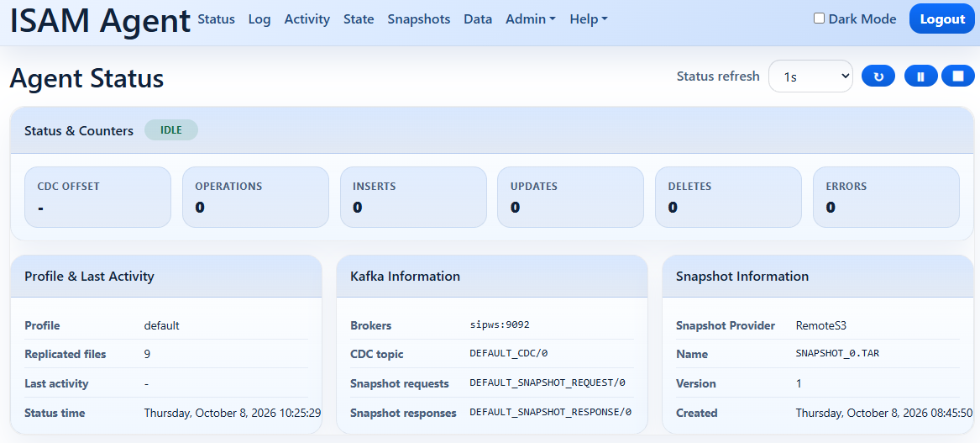Switch to the Activity page
Viewport: 980px width, 443px height.
(x=307, y=19)
